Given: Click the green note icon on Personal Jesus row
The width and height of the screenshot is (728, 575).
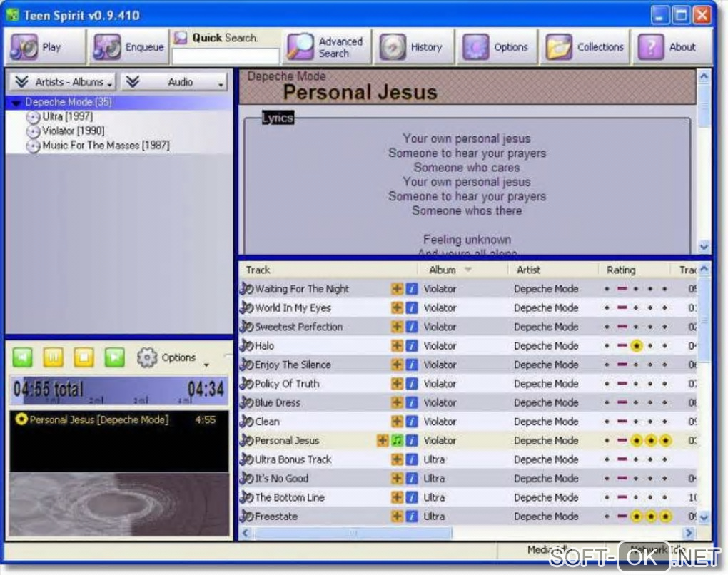Looking at the screenshot, I should 397,440.
